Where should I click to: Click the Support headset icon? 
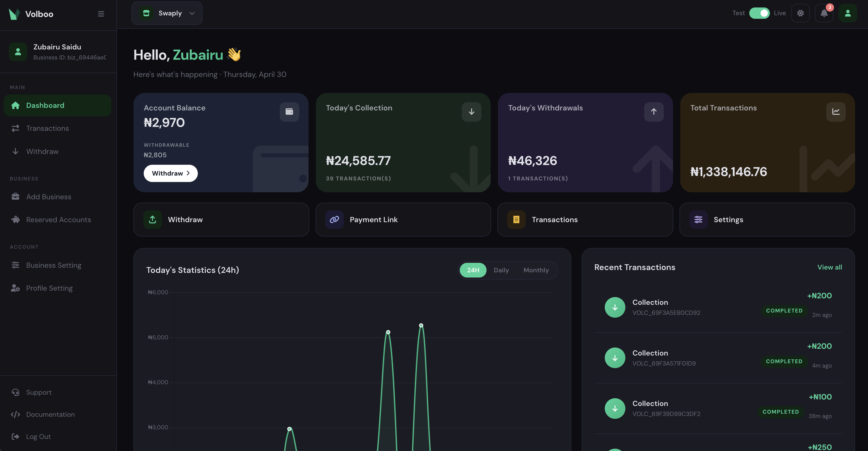point(15,392)
